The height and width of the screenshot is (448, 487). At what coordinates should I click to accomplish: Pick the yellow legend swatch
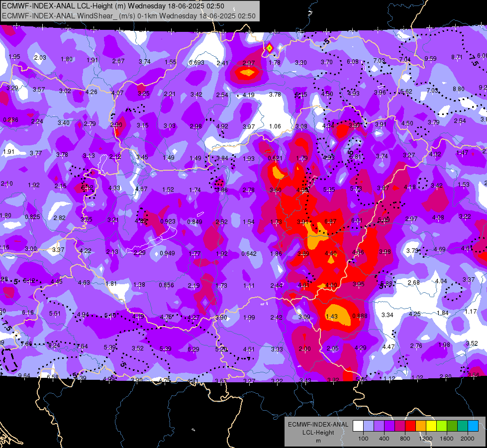tap(431, 426)
